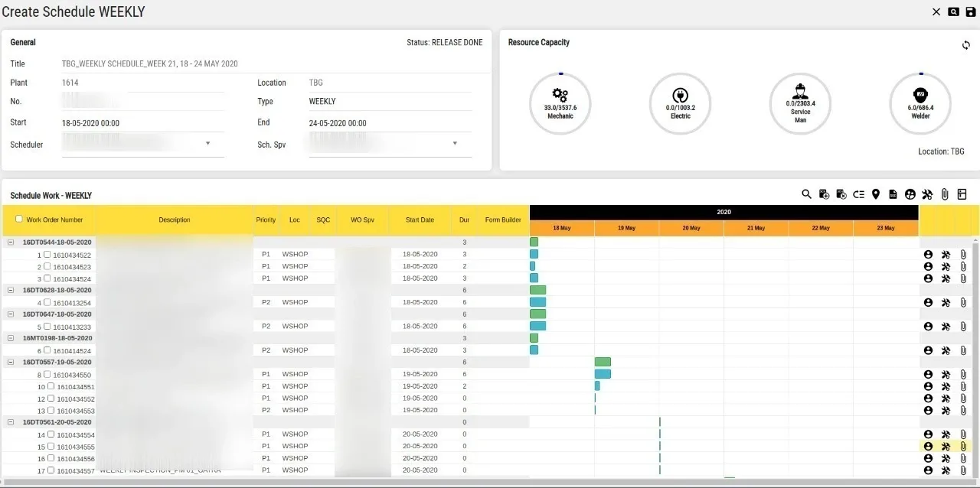Click the Start date field 18-05-2020 00:00
Screen dimensions: 980x488
pyautogui.click(x=142, y=122)
